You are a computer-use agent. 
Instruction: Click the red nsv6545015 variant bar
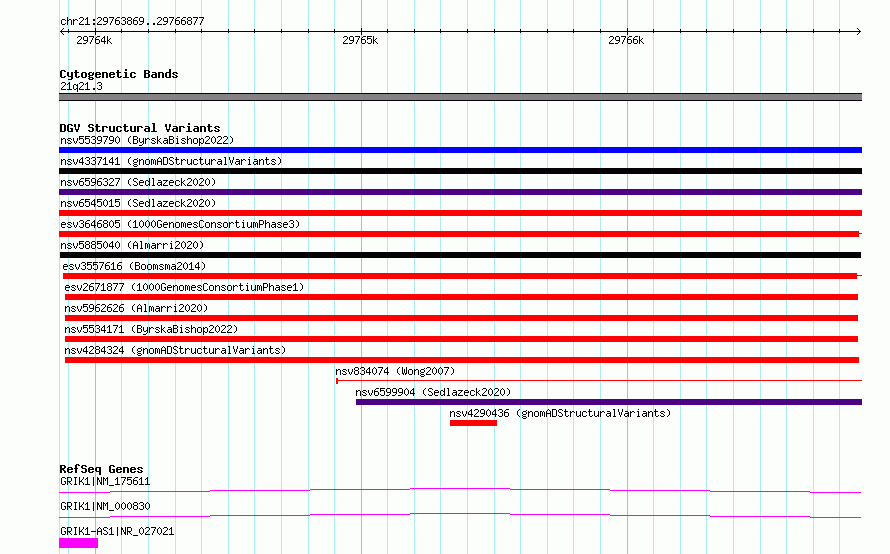point(460,213)
